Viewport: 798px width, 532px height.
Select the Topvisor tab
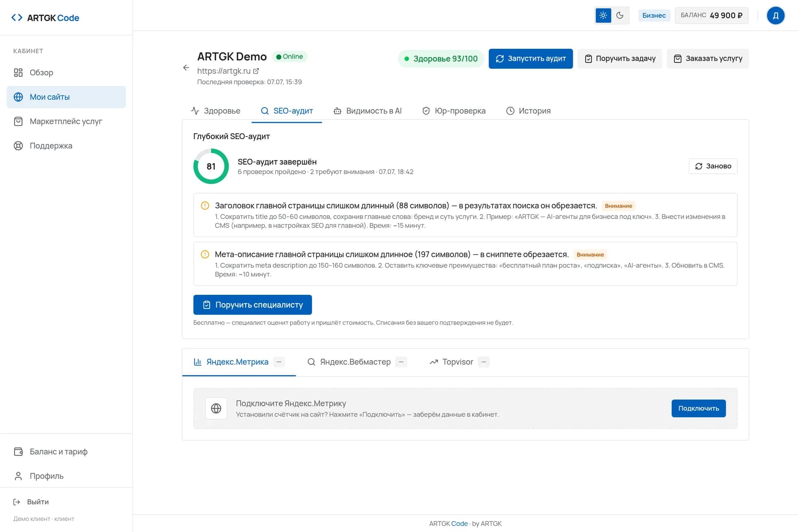point(459,362)
